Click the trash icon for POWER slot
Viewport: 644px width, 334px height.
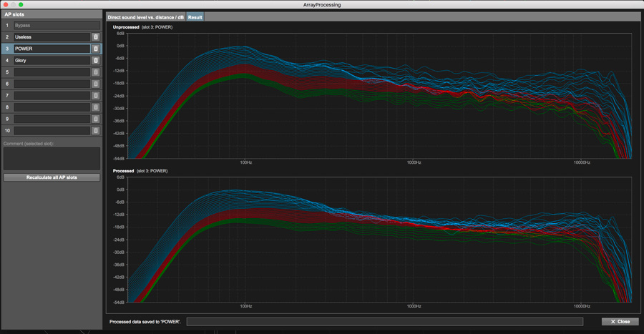[96, 49]
